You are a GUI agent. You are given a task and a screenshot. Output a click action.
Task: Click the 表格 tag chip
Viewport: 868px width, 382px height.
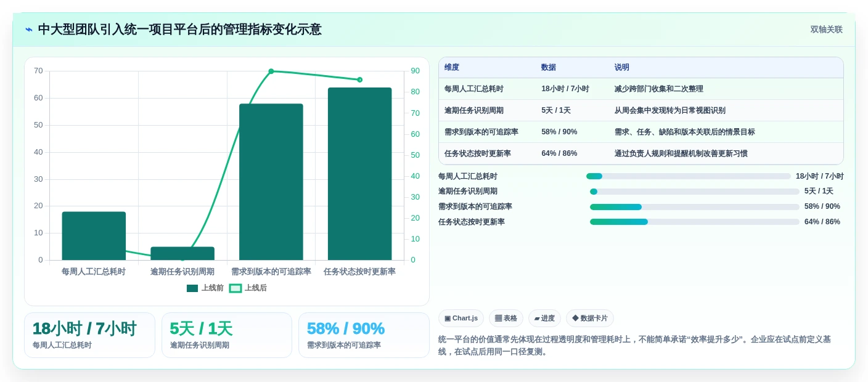[506, 319]
